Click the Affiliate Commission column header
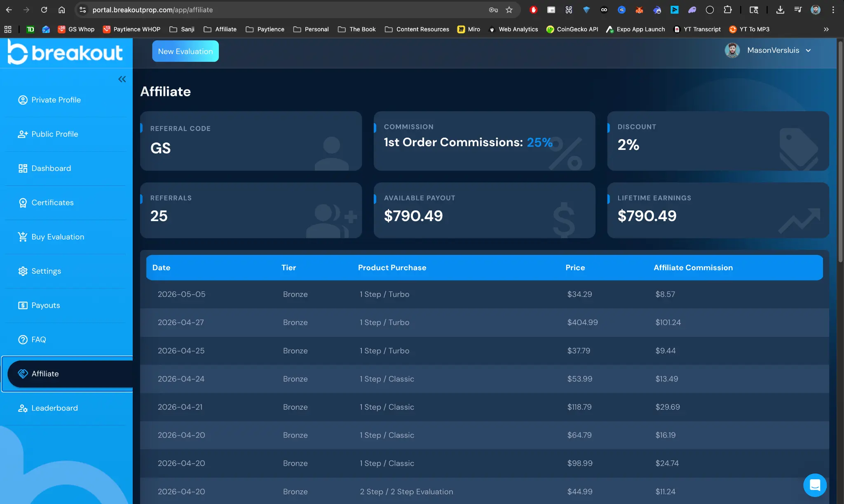 [x=693, y=268]
